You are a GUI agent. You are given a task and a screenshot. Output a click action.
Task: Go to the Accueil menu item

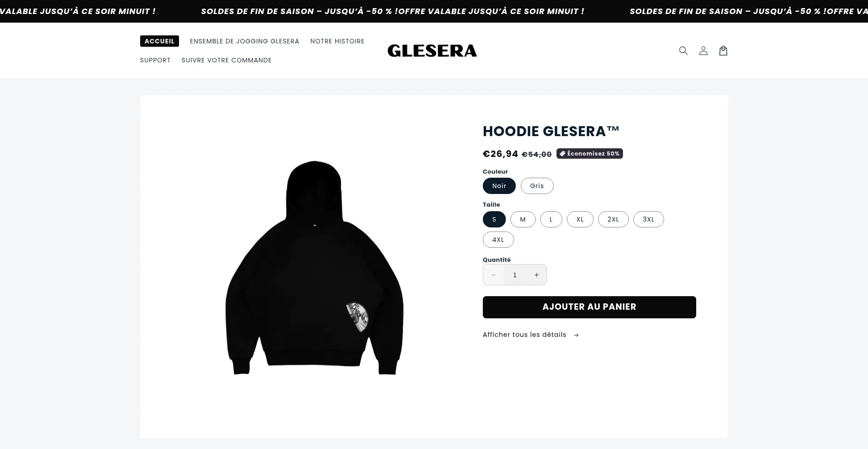click(160, 41)
